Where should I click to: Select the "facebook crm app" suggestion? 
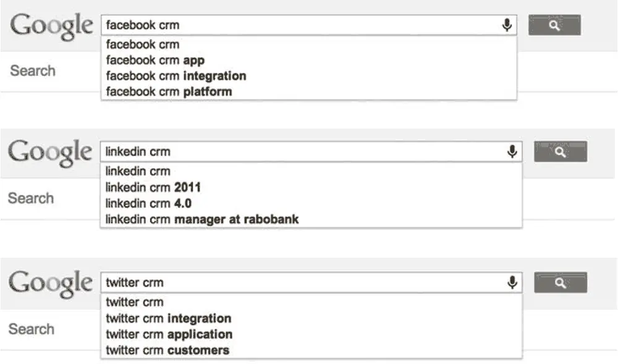308,61
